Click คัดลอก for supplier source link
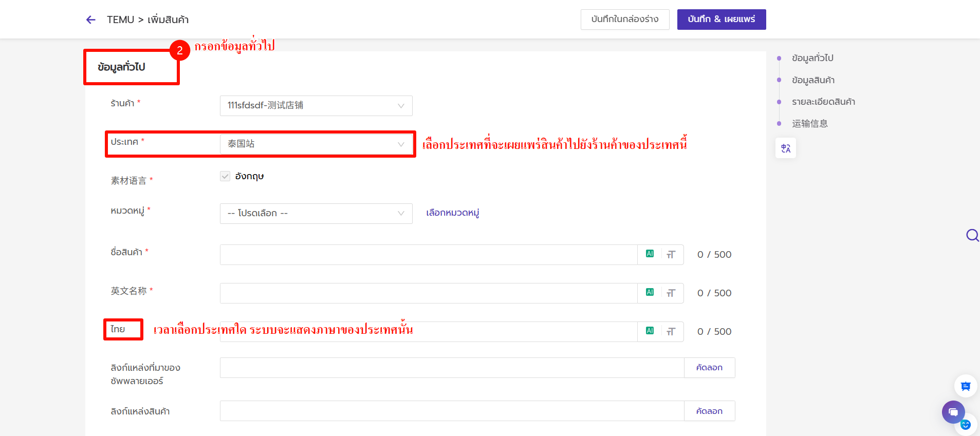This screenshot has width=980, height=436. pyautogui.click(x=709, y=368)
